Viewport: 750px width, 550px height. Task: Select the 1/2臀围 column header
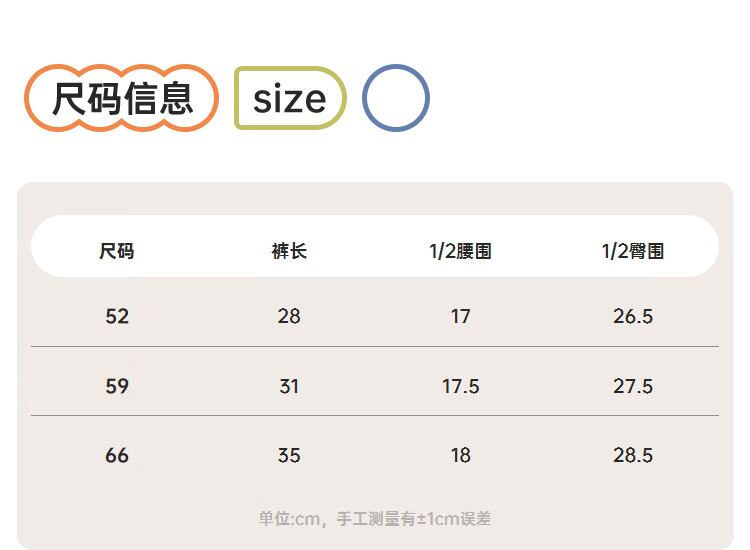(633, 251)
